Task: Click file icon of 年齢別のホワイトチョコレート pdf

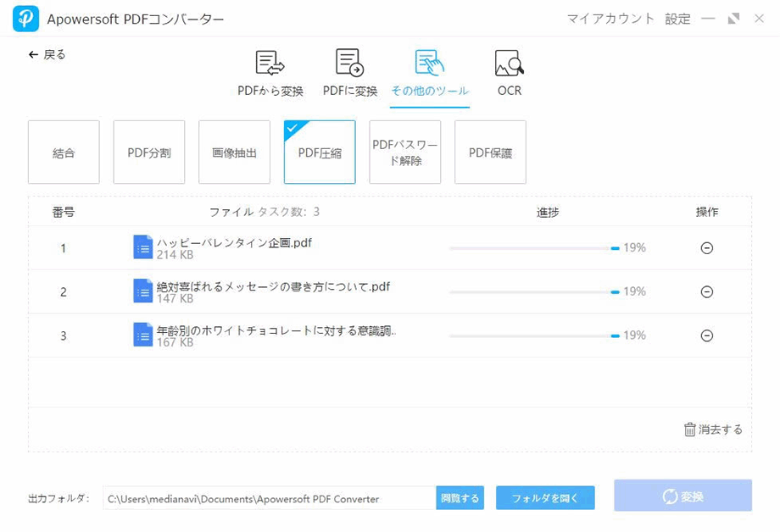Action: [x=143, y=335]
